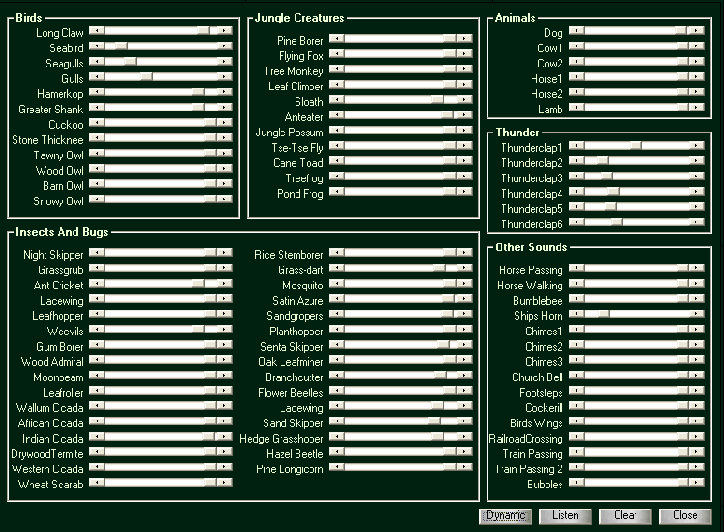724x532 pixels.
Task: Click the Seabird slider thumb
Action: tap(121, 46)
